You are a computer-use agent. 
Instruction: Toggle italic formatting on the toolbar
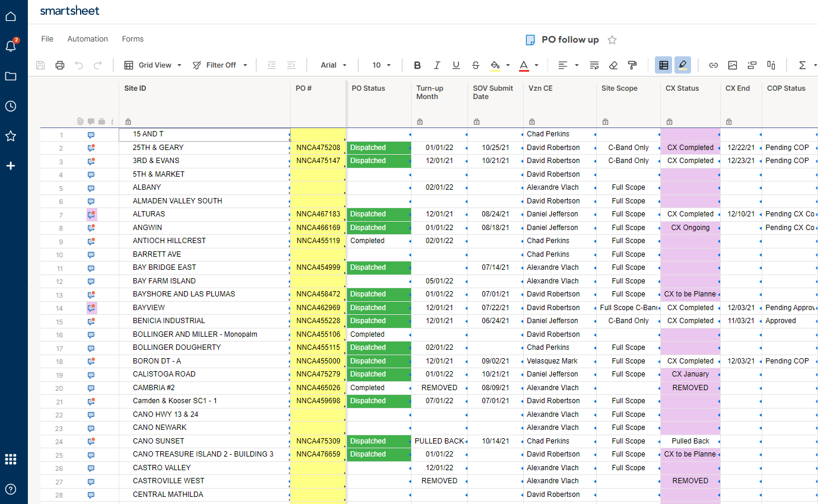click(437, 65)
